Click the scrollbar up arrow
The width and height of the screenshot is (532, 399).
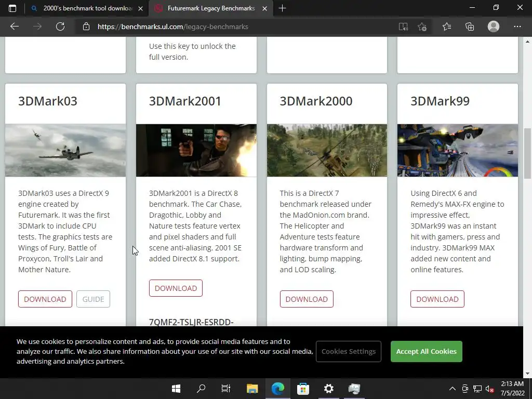[x=527, y=42]
